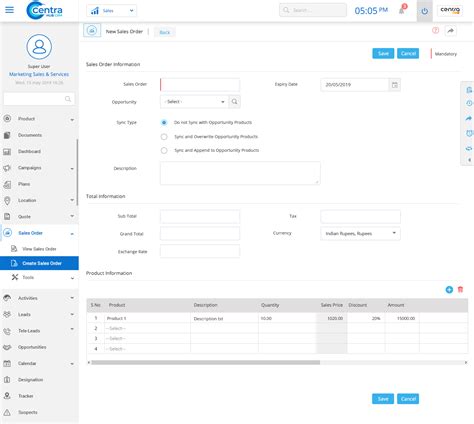Expand the Quote sidebar menu

[x=72, y=216]
